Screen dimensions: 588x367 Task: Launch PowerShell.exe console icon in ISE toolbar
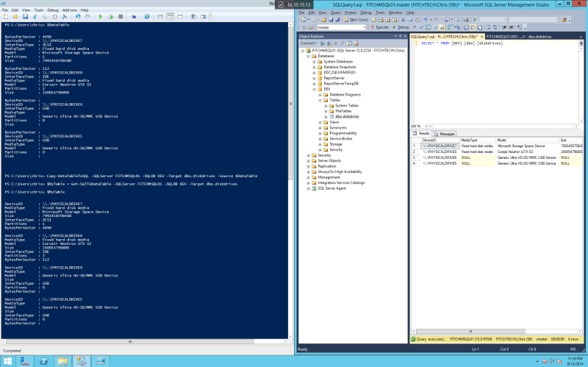[x=147, y=17]
